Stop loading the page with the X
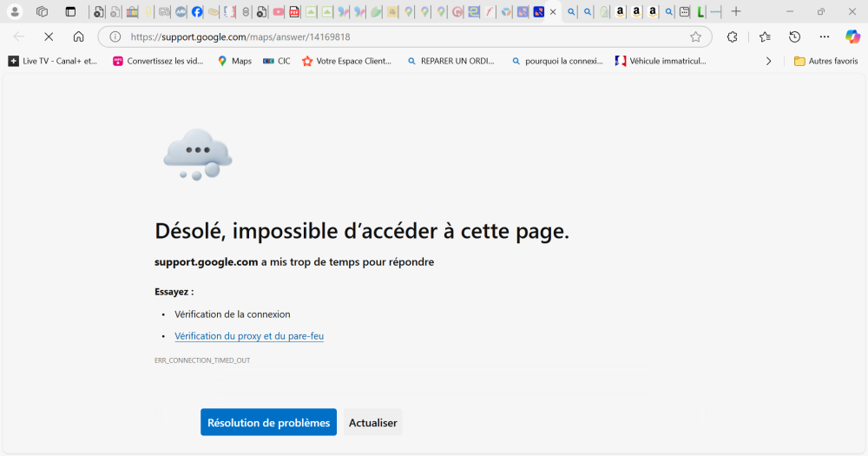The image size is (868, 456). pos(49,36)
